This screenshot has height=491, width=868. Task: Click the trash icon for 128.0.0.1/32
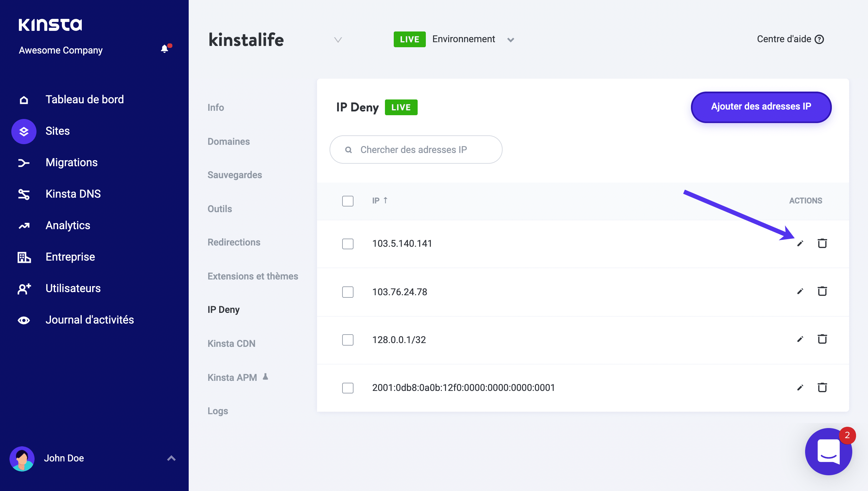coord(822,339)
